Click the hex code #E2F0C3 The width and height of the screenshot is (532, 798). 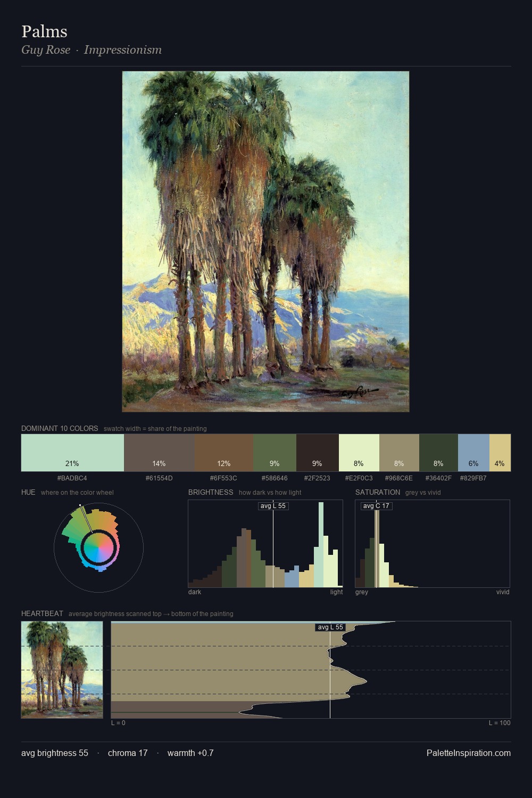click(359, 478)
